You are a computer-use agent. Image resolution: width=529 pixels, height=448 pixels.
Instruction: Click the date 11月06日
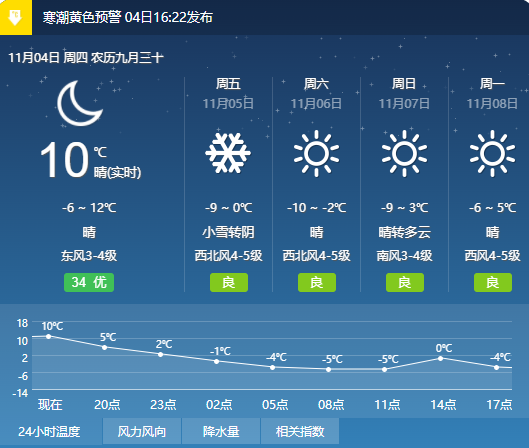click(316, 104)
